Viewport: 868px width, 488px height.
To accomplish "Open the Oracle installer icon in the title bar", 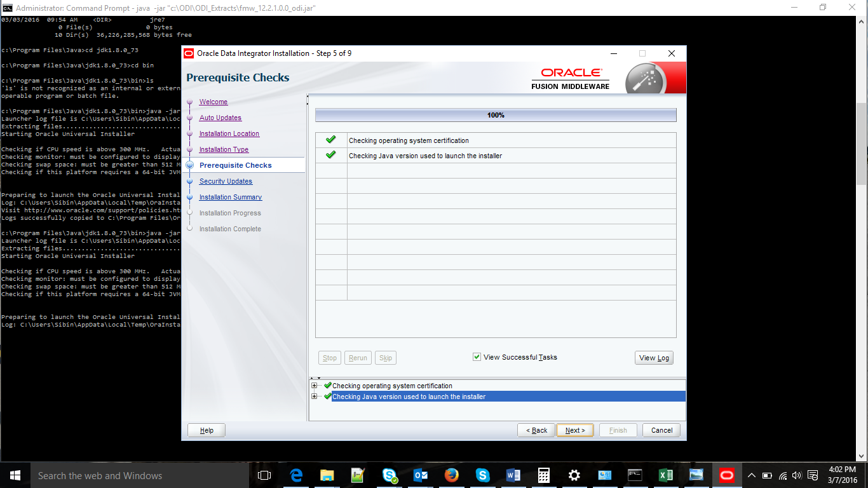I will (x=189, y=53).
